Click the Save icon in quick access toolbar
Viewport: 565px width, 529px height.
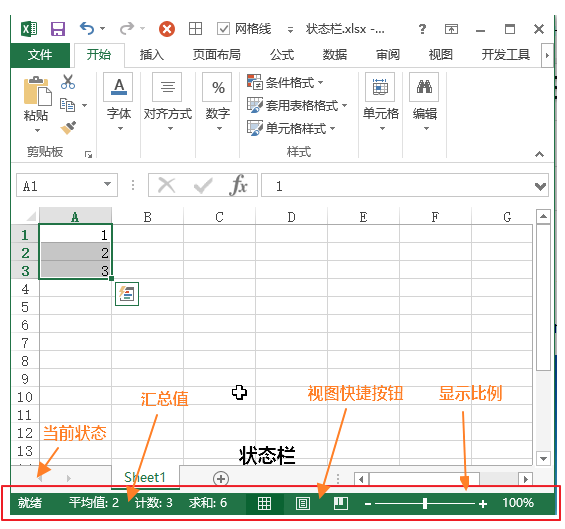pyautogui.click(x=58, y=29)
